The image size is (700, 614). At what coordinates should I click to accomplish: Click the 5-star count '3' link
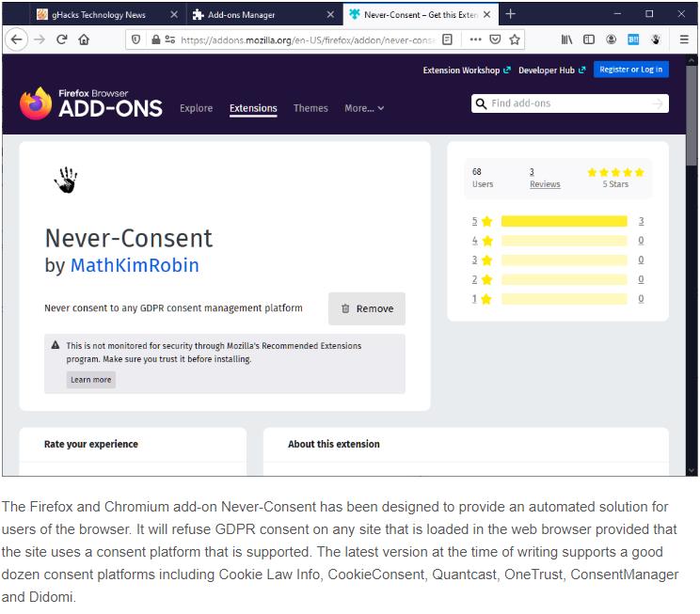pos(641,221)
